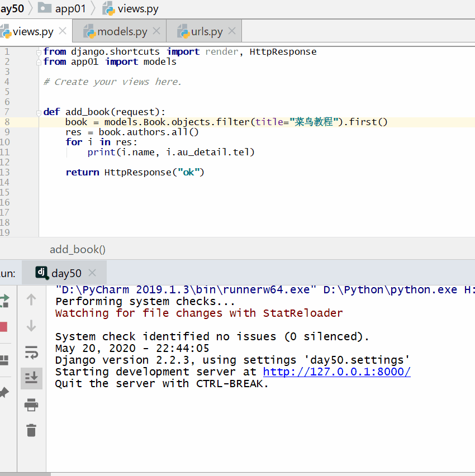Pin the Run tab with pin icon
This screenshot has height=476, width=475.
pos(4,393)
